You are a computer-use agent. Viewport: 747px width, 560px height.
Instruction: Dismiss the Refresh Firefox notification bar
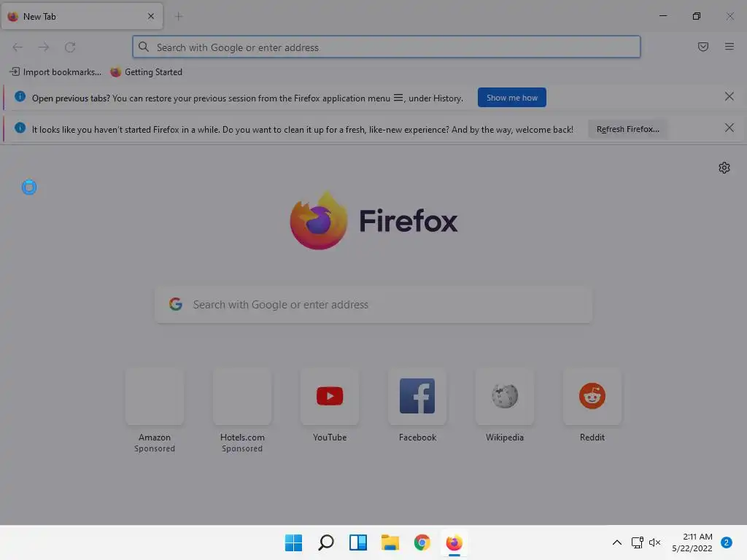(x=729, y=128)
